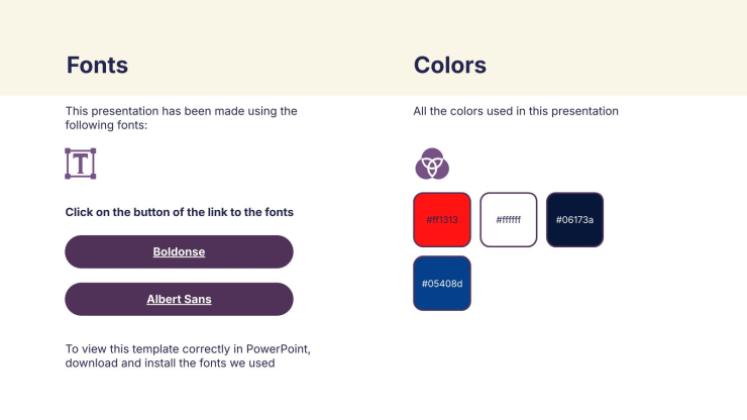Click the line 'This presentation has been made using the'
The height and width of the screenshot is (420, 747).
pyautogui.click(x=181, y=111)
